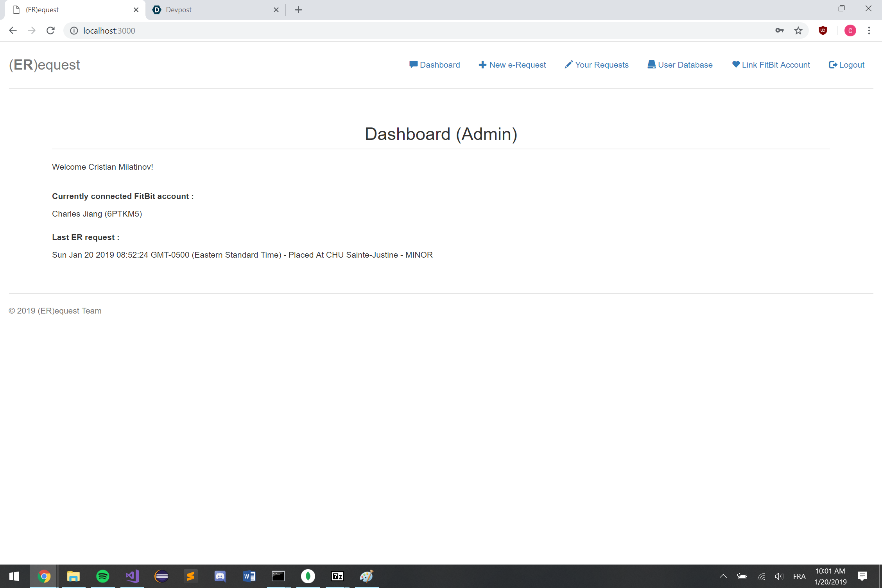
Task: Launch Word from the taskbar
Action: coord(249,576)
